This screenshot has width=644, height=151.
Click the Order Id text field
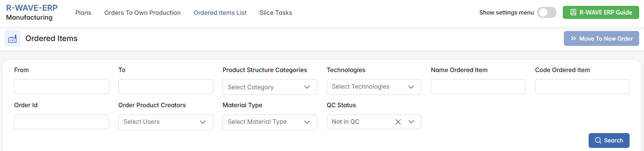pos(61,122)
